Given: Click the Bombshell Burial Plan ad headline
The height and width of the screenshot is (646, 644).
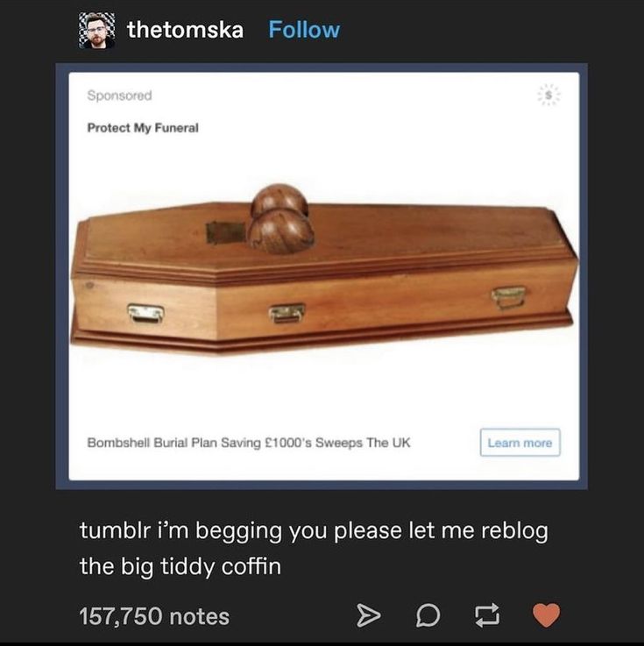Looking at the screenshot, I should pos(249,443).
